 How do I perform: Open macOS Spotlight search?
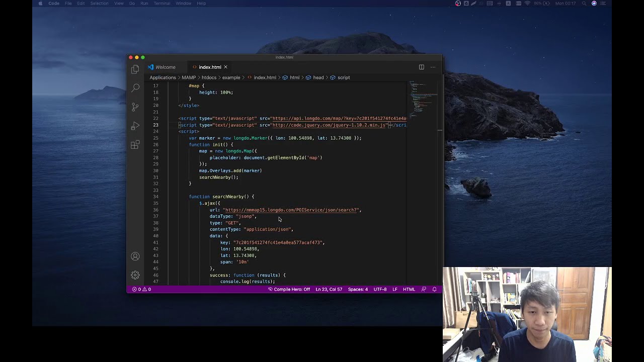pyautogui.click(x=584, y=4)
